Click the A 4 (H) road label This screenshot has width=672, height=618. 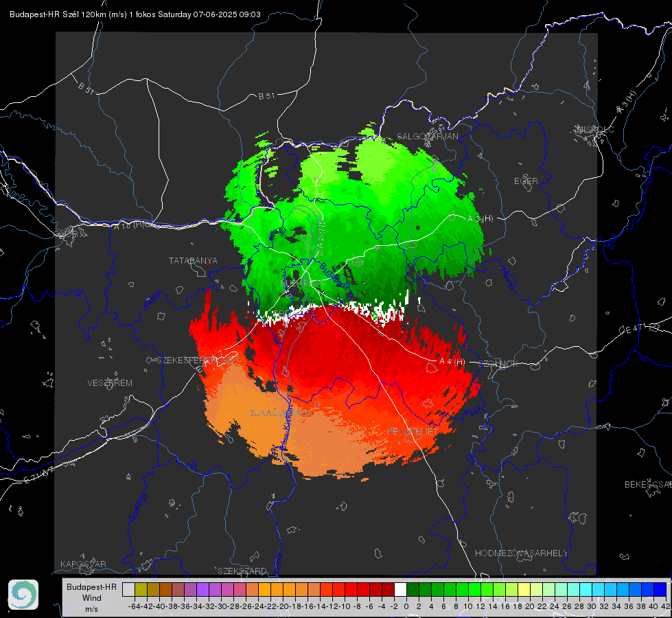click(x=452, y=362)
